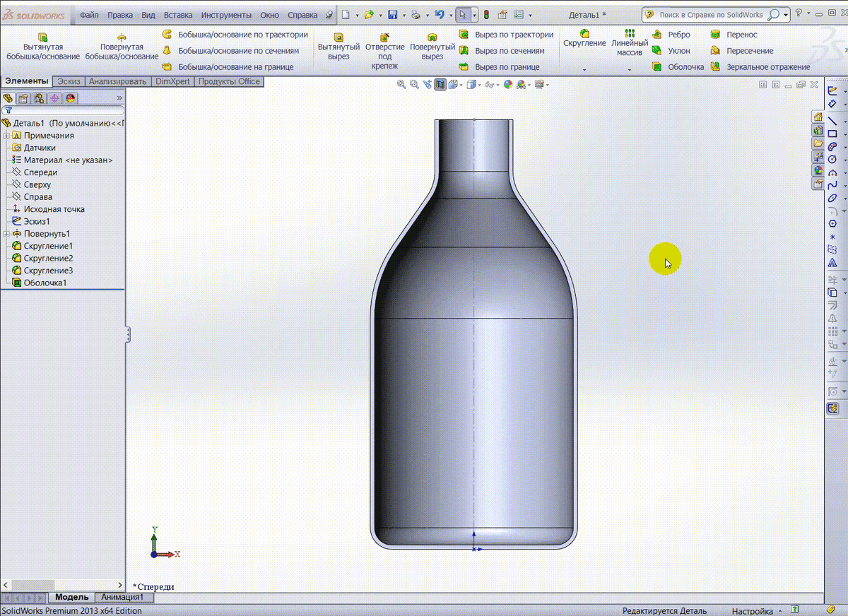Click the Line sketch tool in right toolbar
Screen dimensions: 848x616
point(832,122)
